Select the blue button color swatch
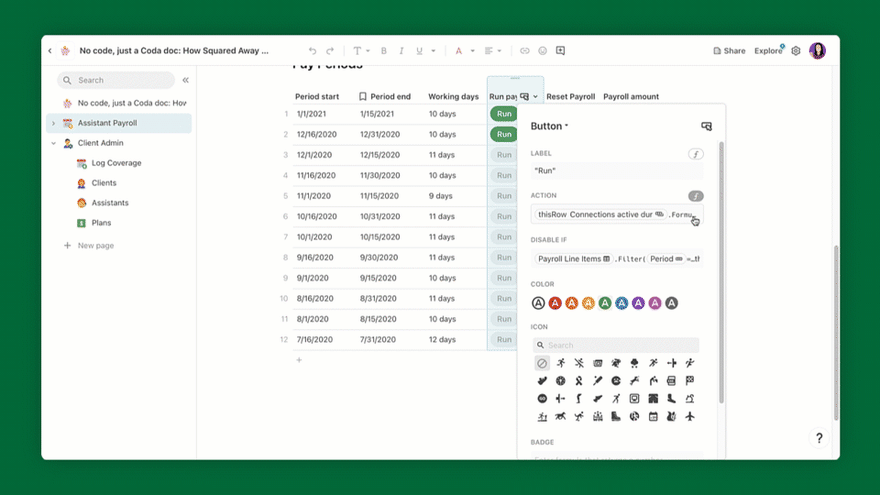Image resolution: width=880 pixels, height=495 pixels. 621,303
